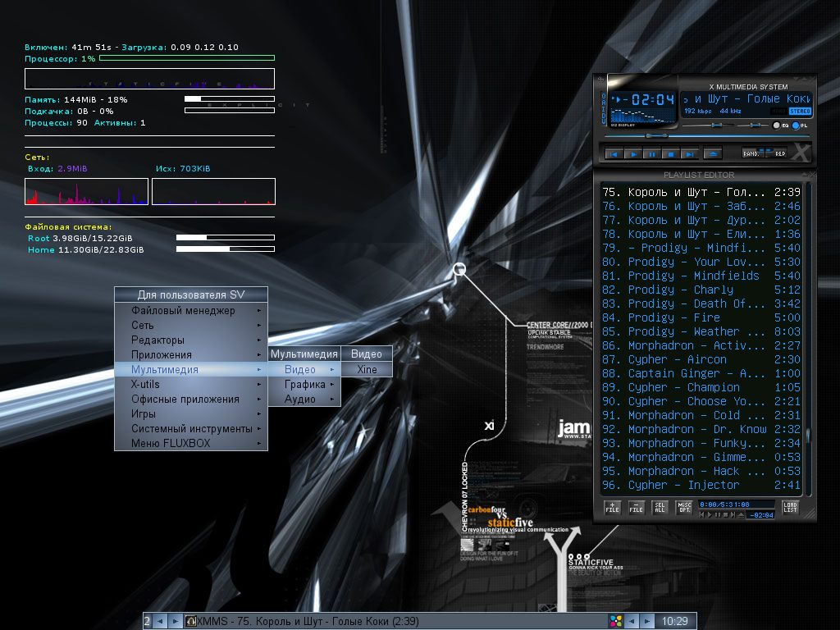The image size is (840, 630).
Task: Click the + FILE add button
Action: click(x=612, y=508)
